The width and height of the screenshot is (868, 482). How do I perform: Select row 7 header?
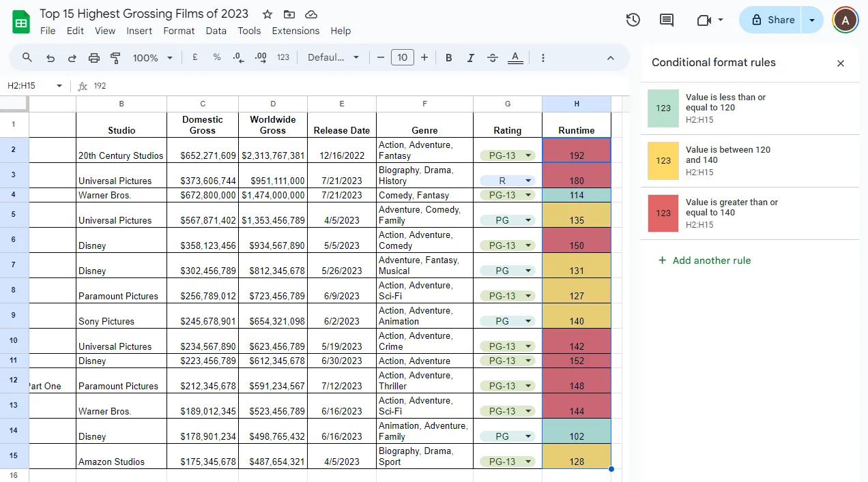point(14,265)
